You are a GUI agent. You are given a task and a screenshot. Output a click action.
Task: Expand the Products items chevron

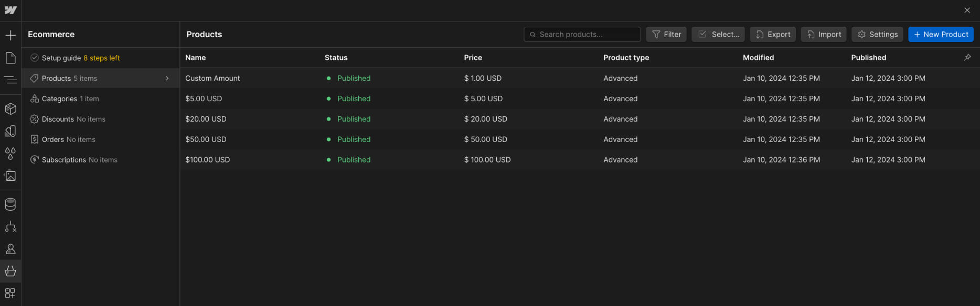coord(167,79)
